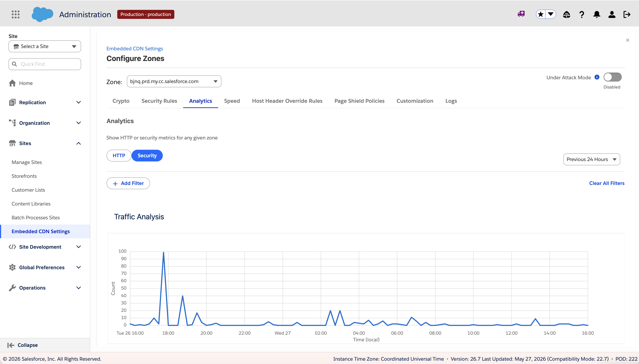Expand the Site Development chevron

78,247
